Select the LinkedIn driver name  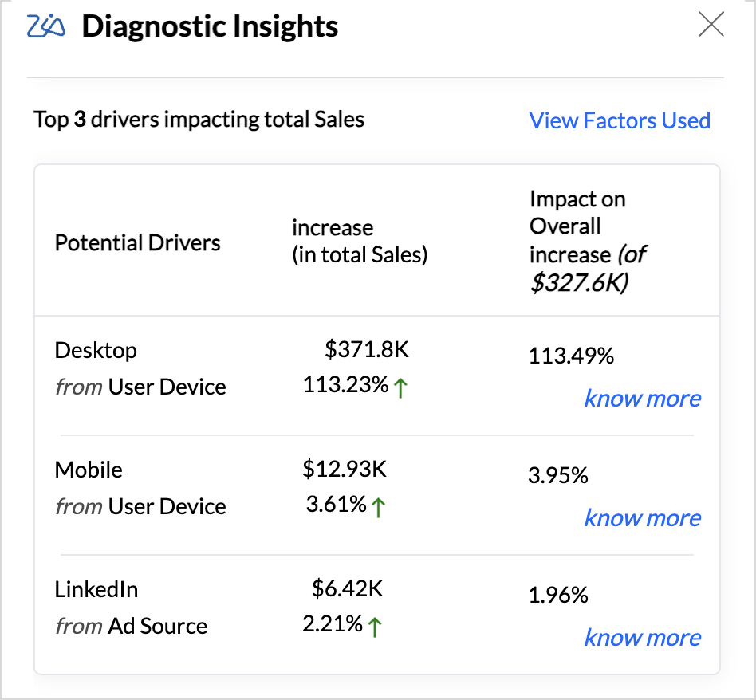pyautogui.click(x=96, y=589)
